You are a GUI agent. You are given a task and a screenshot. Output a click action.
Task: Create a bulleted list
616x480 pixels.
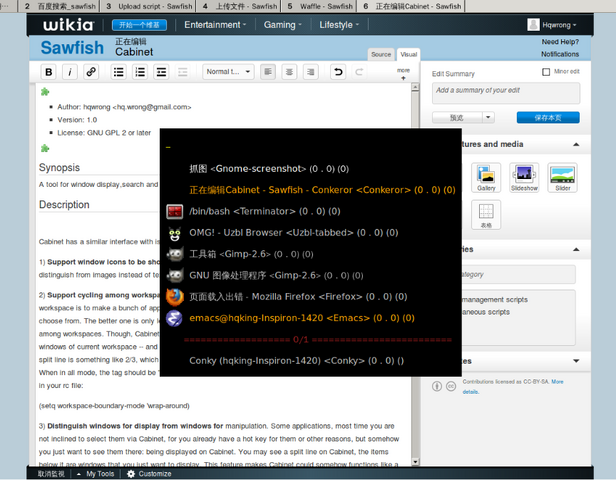pos(118,72)
